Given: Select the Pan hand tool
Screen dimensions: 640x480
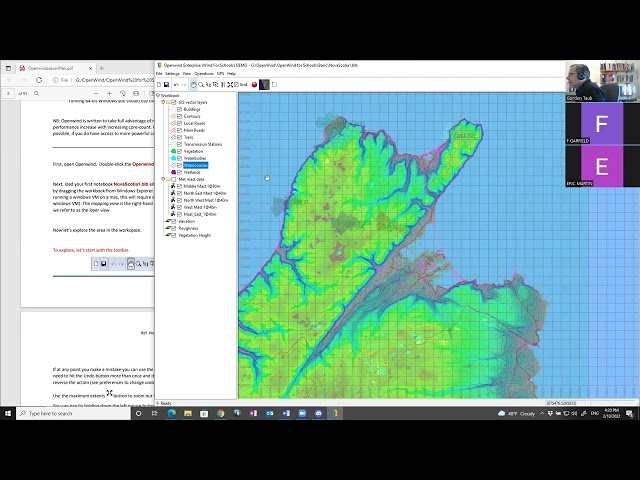Looking at the screenshot, I should coord(193,84).
